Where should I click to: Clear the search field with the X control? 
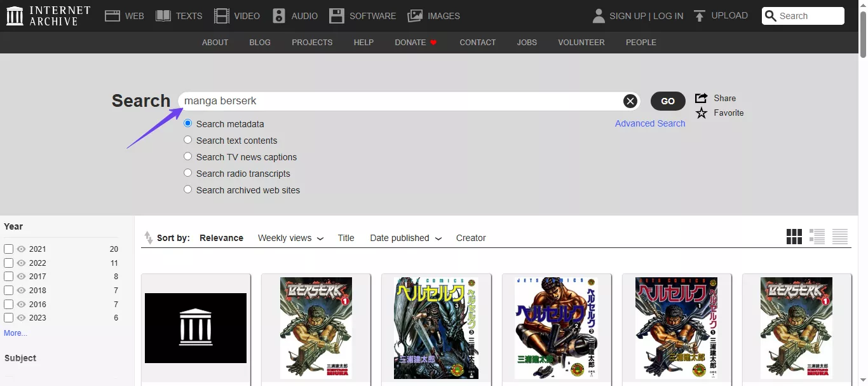tap(630, 100)
